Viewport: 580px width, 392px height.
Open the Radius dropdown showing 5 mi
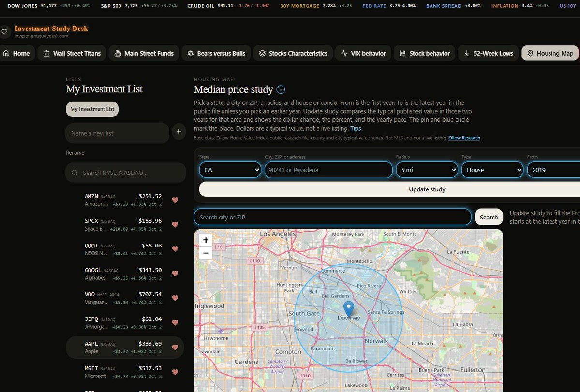click(x=427, y=170)
